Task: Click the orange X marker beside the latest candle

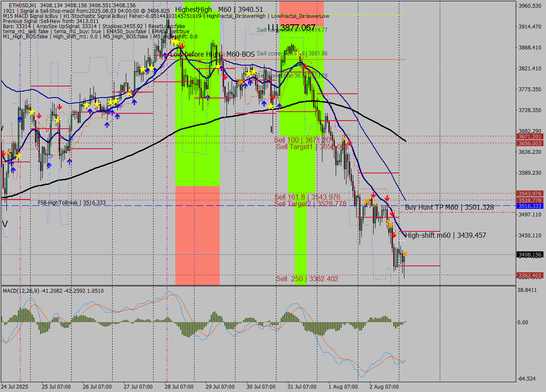Action: (x=405, y=254)
